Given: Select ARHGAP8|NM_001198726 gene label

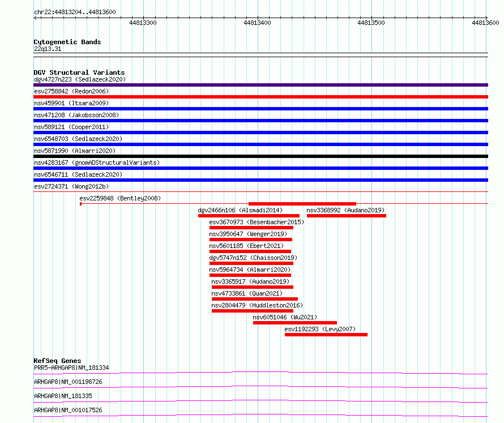Looking at the screenshot, I should [x=68, y=382].
